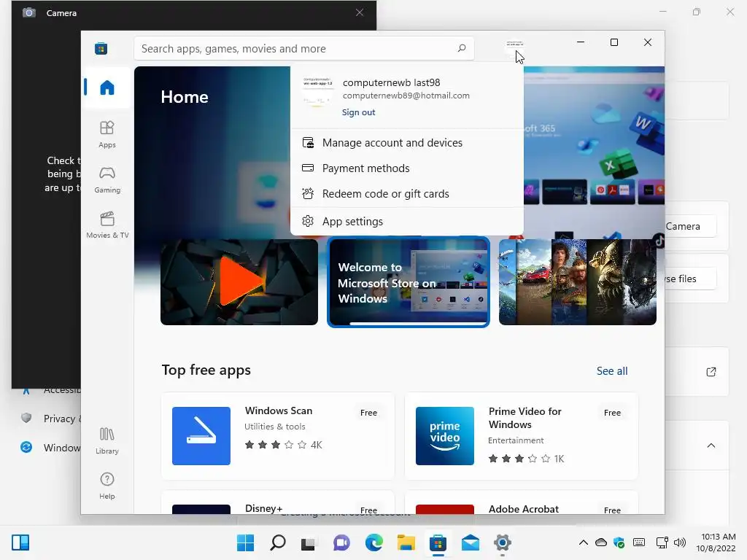Collapse the section chevron in Settings window
This screenshot has width=747, height=560.
711,446
